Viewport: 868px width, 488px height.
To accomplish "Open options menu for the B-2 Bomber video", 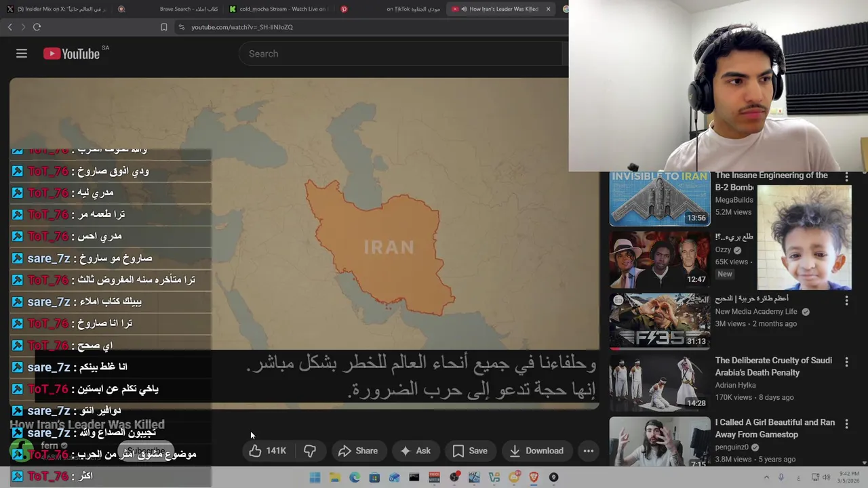I will tap(846, 176).
